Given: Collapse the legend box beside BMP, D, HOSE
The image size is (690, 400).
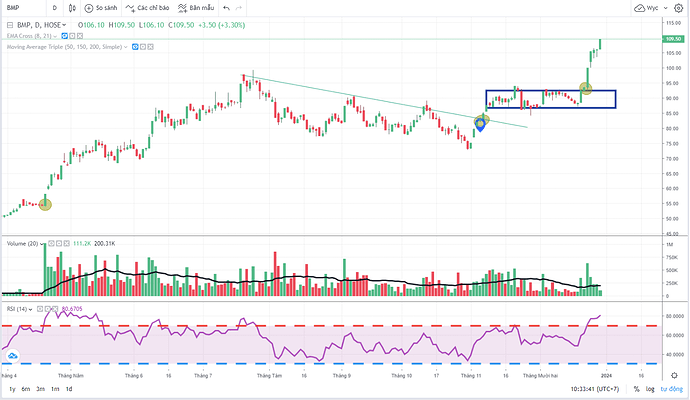Looking at the screenshot, I should (10, 25).
